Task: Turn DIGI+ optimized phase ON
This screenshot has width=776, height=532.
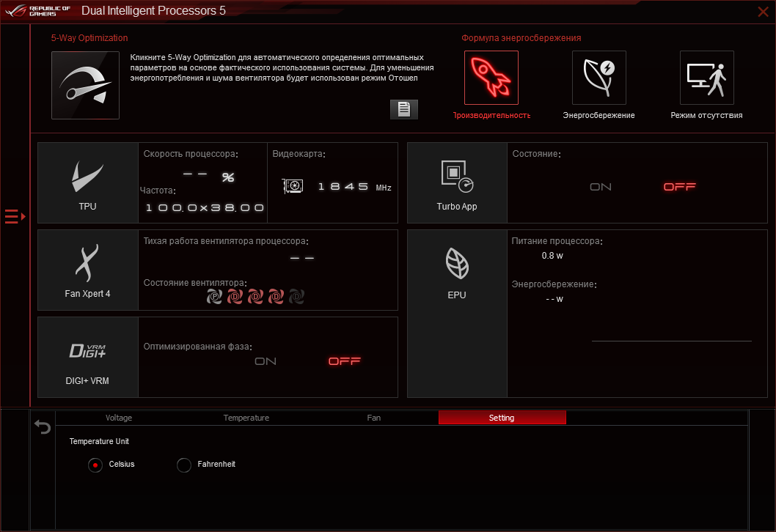Action: click(266, 361)
